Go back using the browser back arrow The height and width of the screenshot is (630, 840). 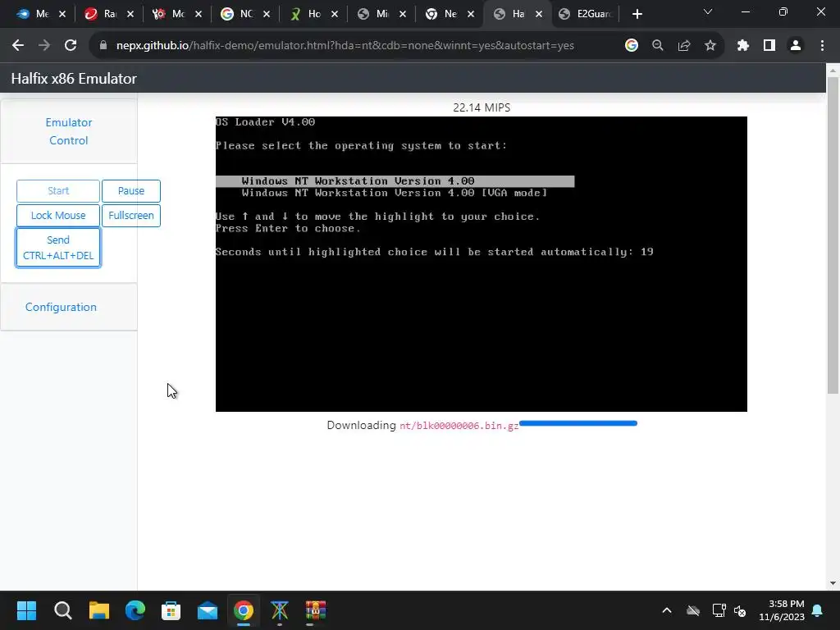(18, 46)
